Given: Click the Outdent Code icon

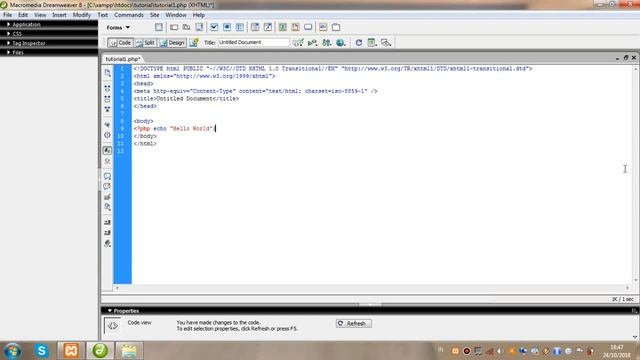Looking at the screenshot, I should 107,233.
